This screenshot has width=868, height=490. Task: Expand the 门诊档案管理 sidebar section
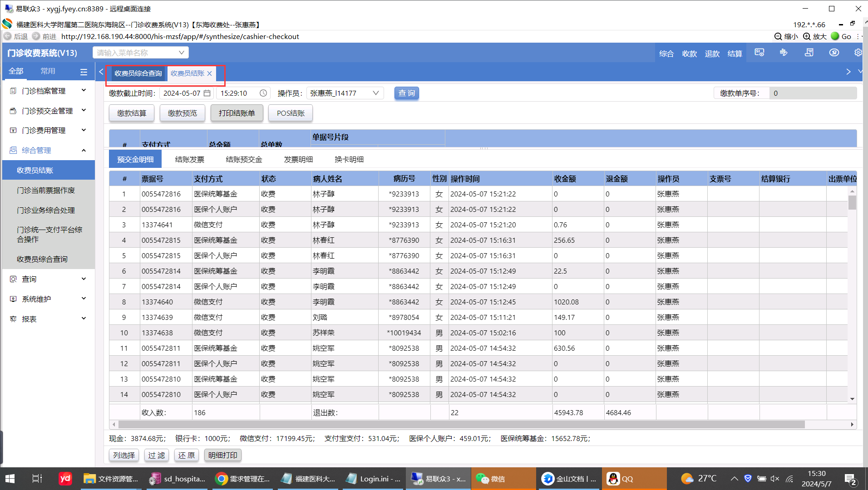tap(84, 91)
